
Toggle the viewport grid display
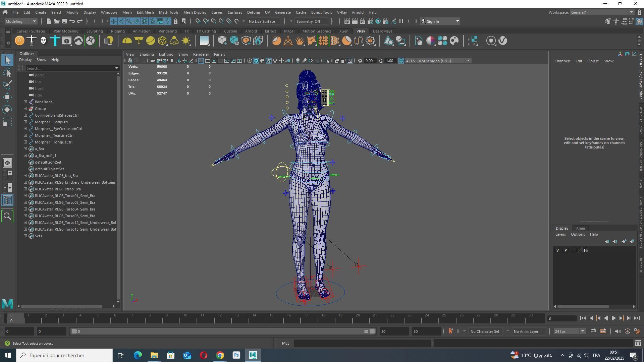pyautogui.click(x=201, y=61)
